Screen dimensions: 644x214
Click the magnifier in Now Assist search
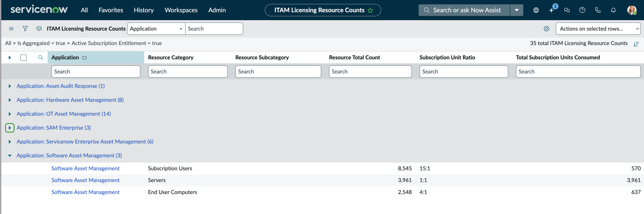pyautogui.click(x=426, y=10)
